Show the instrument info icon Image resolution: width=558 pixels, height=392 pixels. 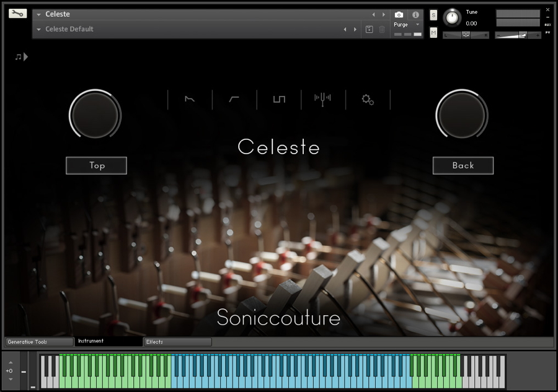(x=415, y=15)
